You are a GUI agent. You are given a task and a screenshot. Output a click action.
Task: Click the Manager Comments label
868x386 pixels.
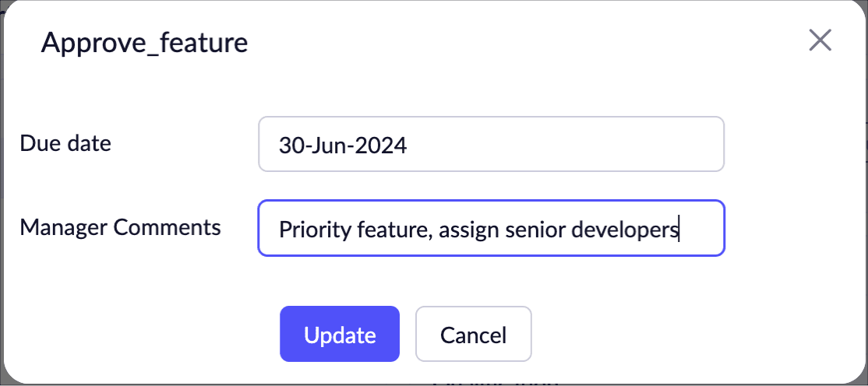coord(120,227)
